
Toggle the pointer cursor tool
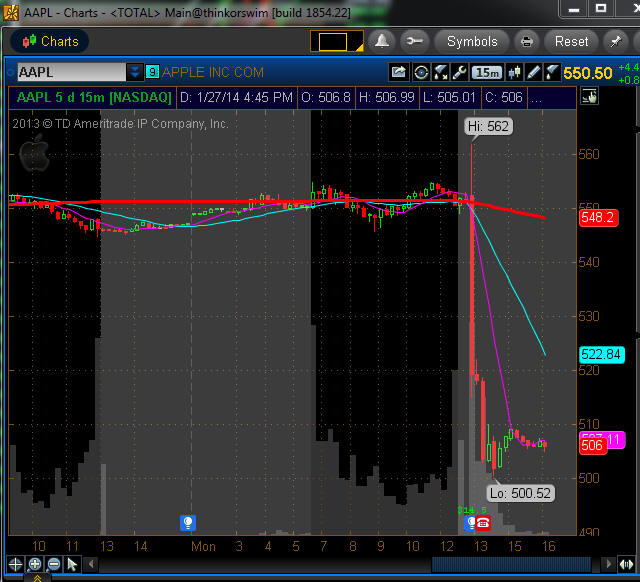pyautogui.click(x=72, y=565)
